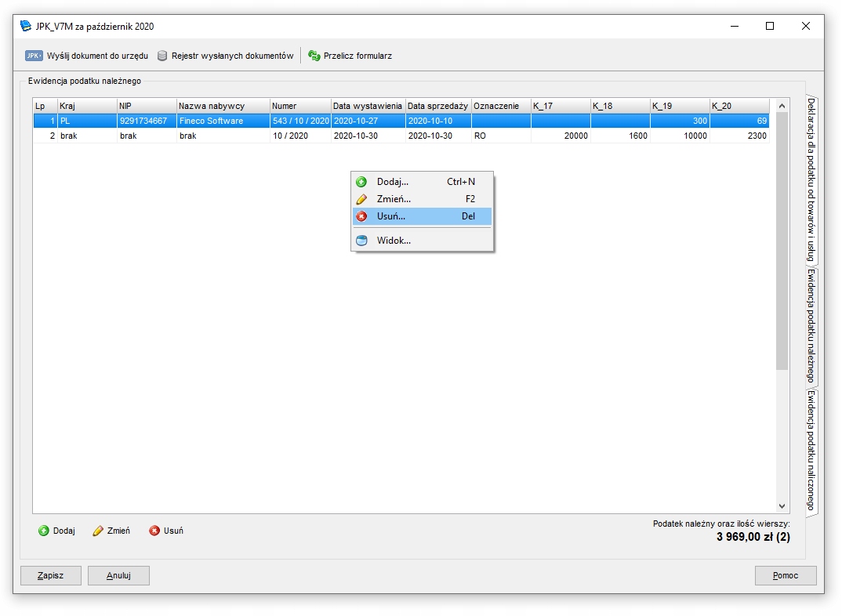Click the JPK send document icon

click(34, 56)
